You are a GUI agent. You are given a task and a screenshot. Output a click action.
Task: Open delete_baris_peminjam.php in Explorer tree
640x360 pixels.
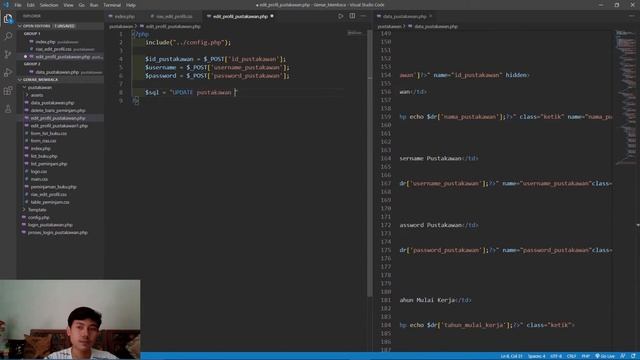point(58,110)
